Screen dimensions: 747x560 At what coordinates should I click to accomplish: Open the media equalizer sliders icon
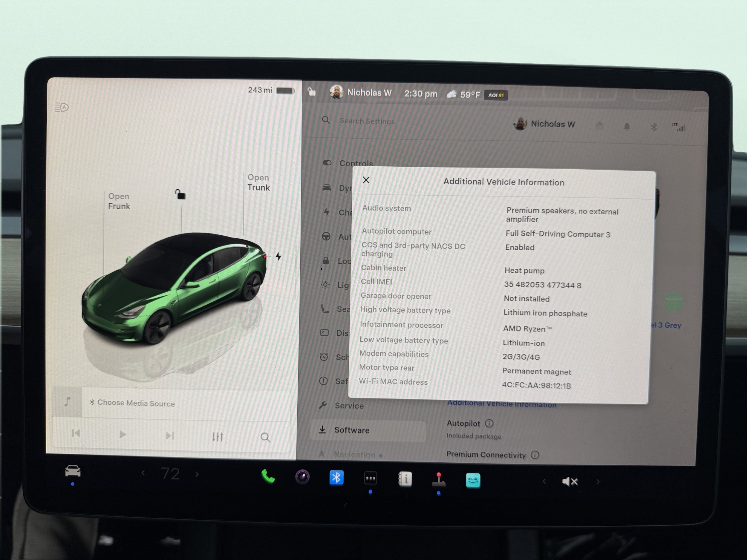(218, 436)
